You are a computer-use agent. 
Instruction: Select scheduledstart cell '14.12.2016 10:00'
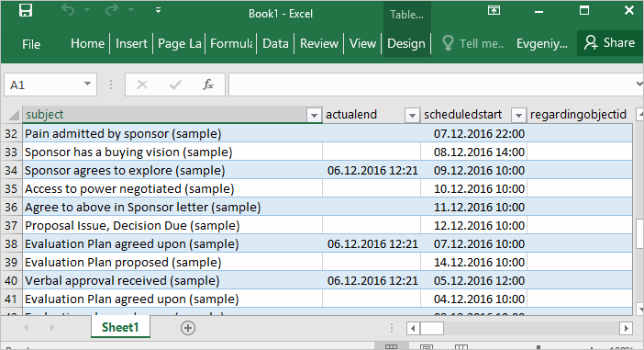click(x=474, y=262)
